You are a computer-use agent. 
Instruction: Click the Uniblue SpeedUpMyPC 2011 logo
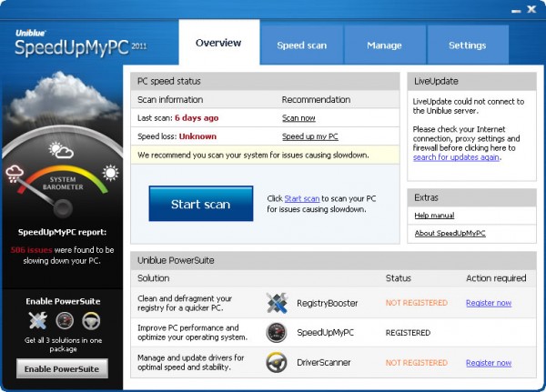coord(80,44)
